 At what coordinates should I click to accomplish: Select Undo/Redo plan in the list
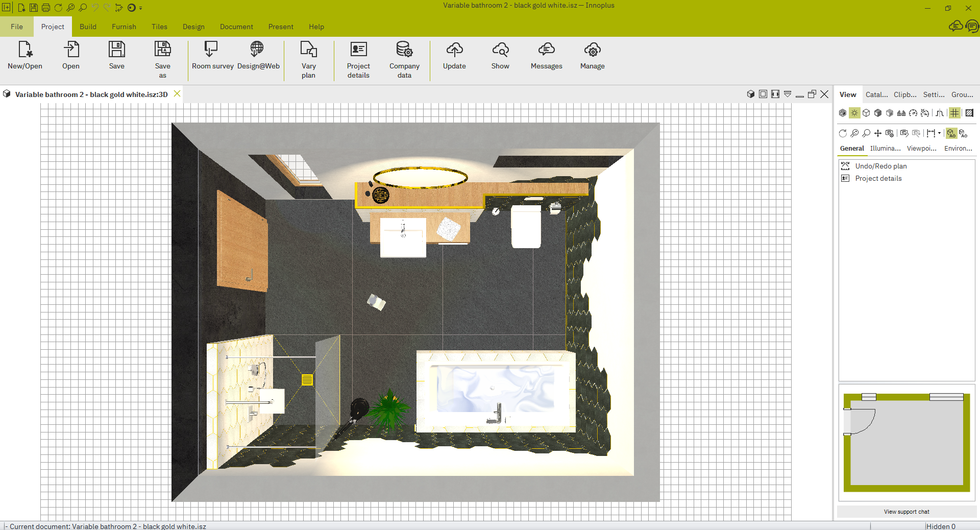click(881, 166)
